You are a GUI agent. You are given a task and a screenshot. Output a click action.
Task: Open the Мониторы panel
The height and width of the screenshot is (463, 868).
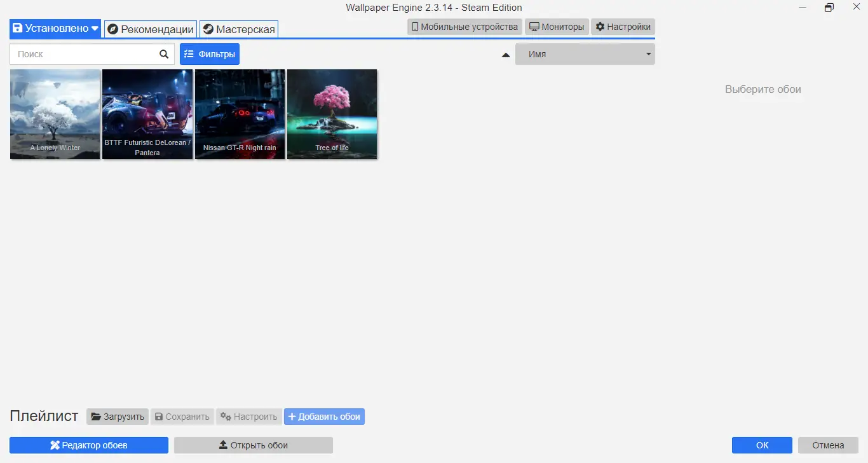click(x=557, y=27)
